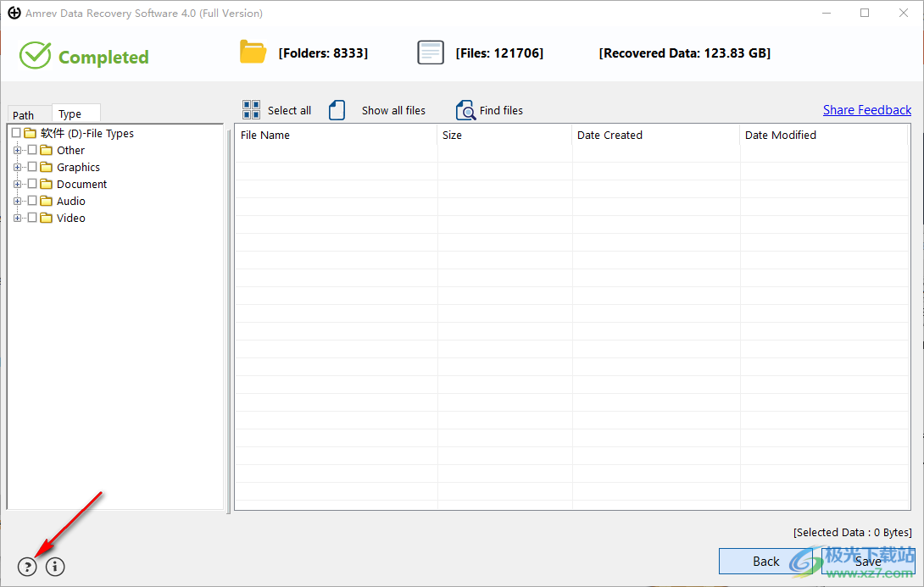Sort by Size column header
The height and width of the screenshot is (587, 924).
[x=504, y=135]
